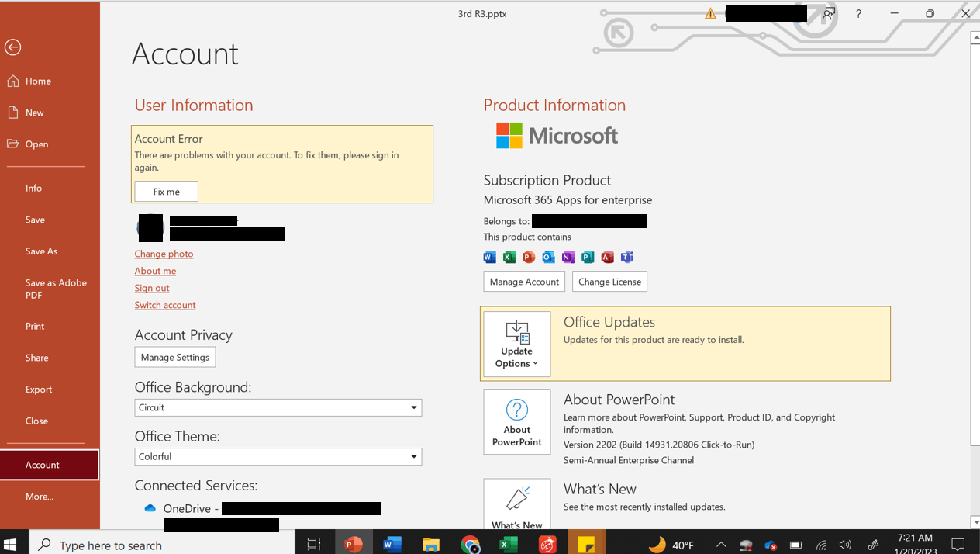
Task: Click the Windows Start button
Action: click(11, 544)
